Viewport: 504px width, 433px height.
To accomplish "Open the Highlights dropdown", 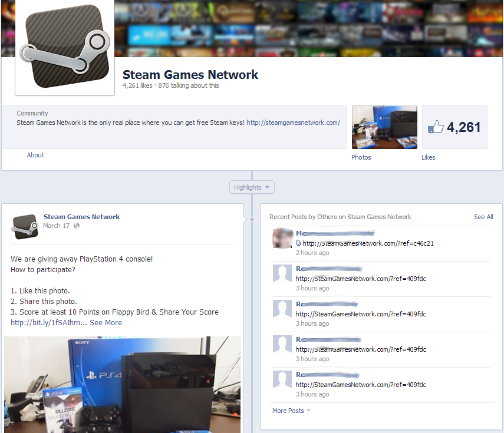I will point(252,187).
